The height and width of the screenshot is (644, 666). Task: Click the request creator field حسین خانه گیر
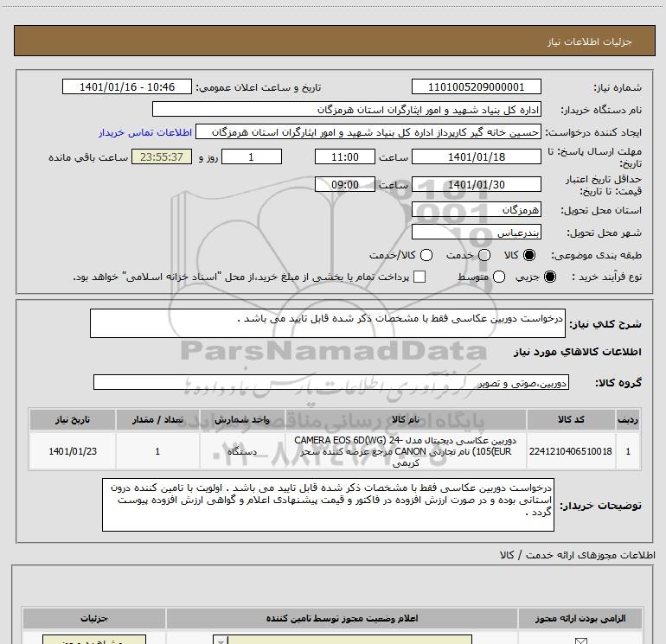point(368,132)
